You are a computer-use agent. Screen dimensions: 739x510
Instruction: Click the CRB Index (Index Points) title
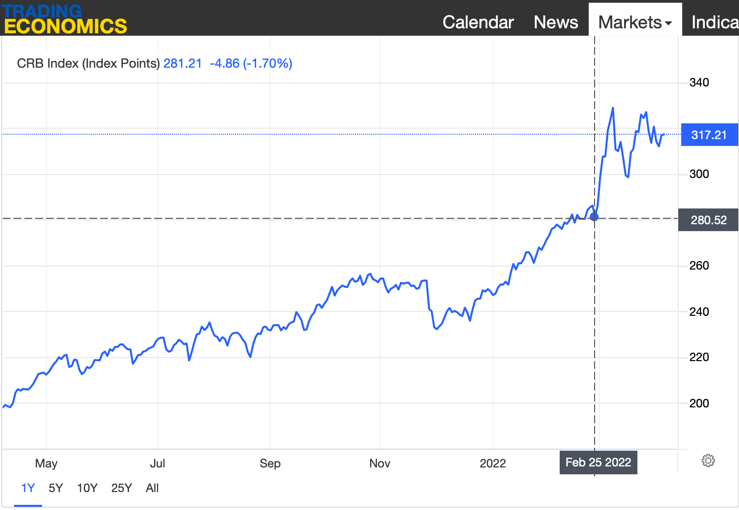[88, 63]
